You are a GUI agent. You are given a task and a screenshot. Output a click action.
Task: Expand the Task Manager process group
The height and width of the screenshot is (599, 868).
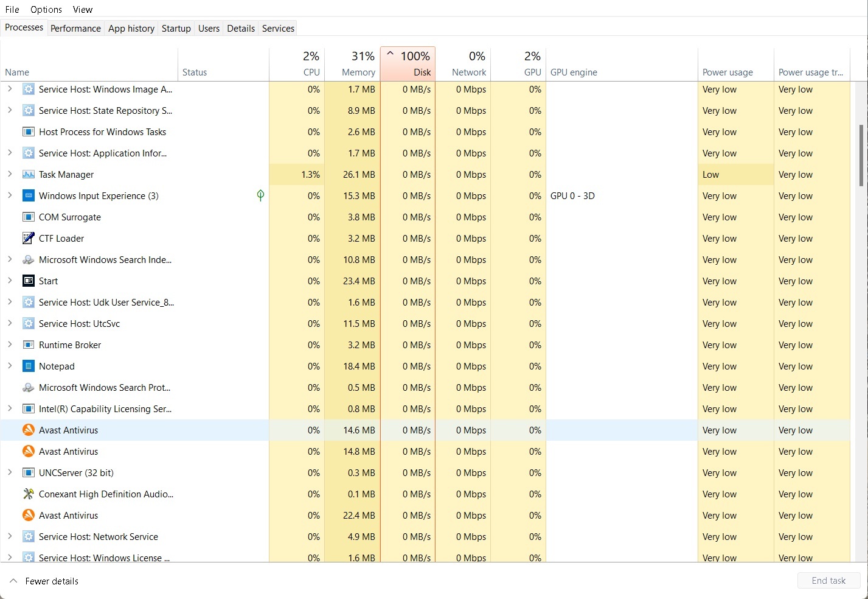(10, 175)
